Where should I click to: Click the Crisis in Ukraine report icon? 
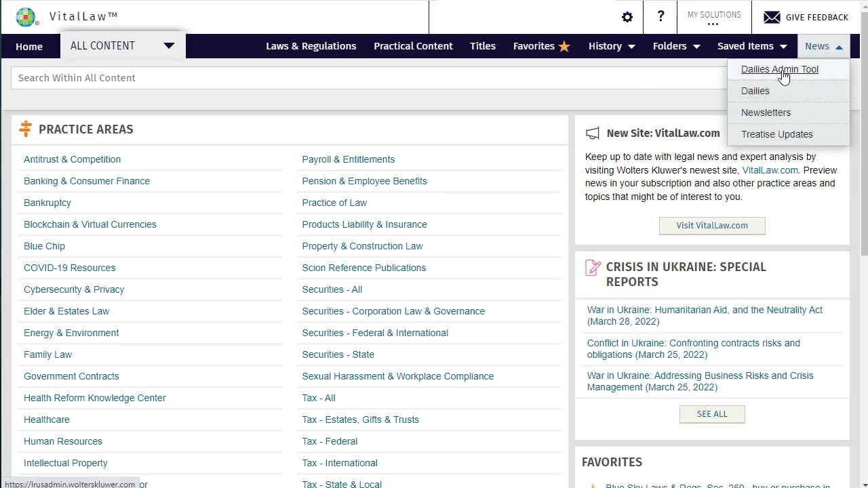click(x=593, y=268)
